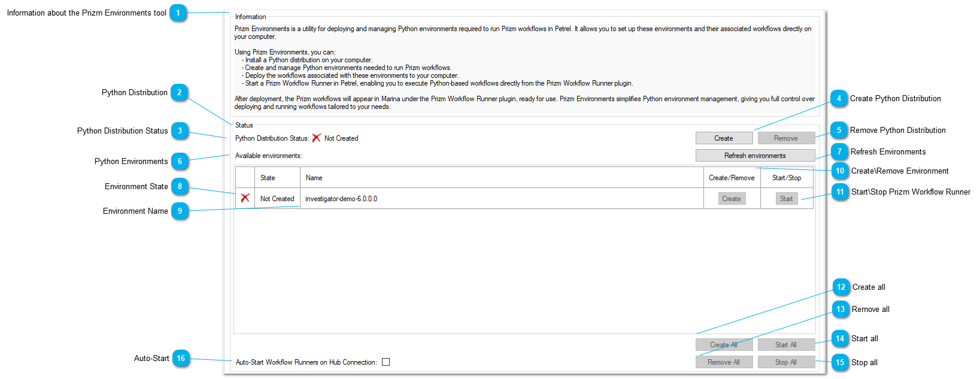The width and height of the screenshot is (980, 379).
Task: Start the investigator-demo-6.0.0.0 workflow runner
Action: pyautogui.click(x=787, y=199)
